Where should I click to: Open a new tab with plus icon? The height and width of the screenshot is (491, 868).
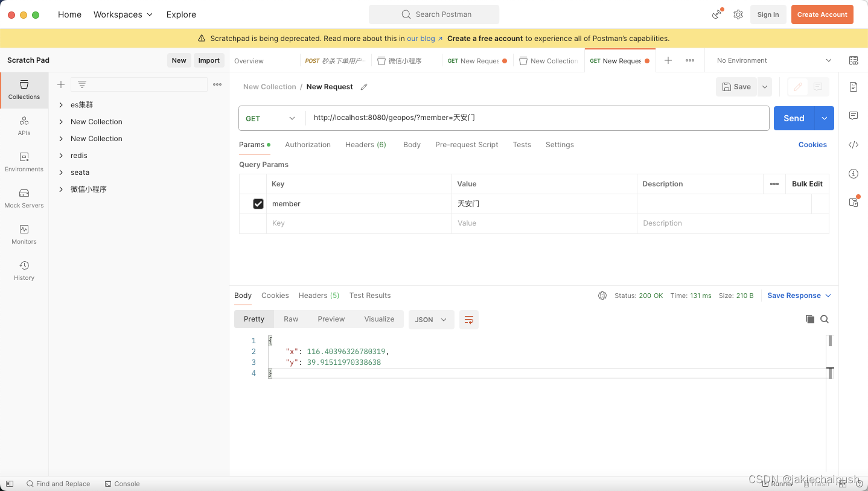tap(668, 60)
